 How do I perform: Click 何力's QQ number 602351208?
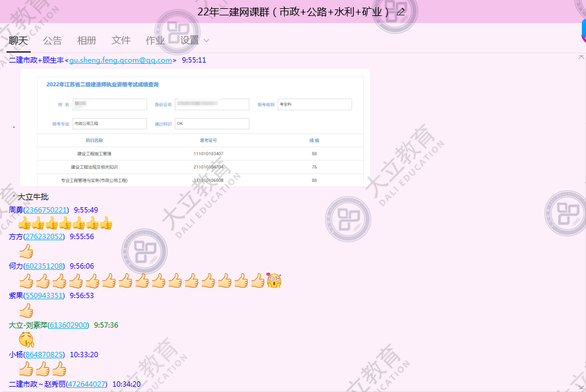point(44,266)
